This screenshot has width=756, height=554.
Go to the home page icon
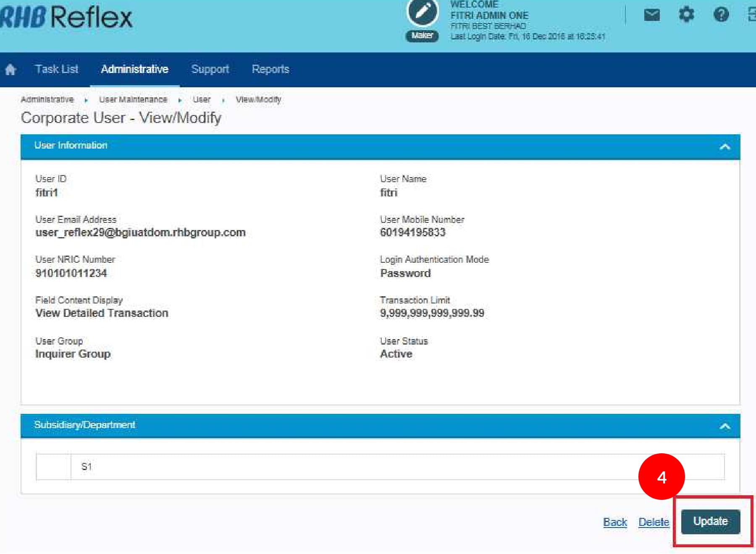(10, 70)
